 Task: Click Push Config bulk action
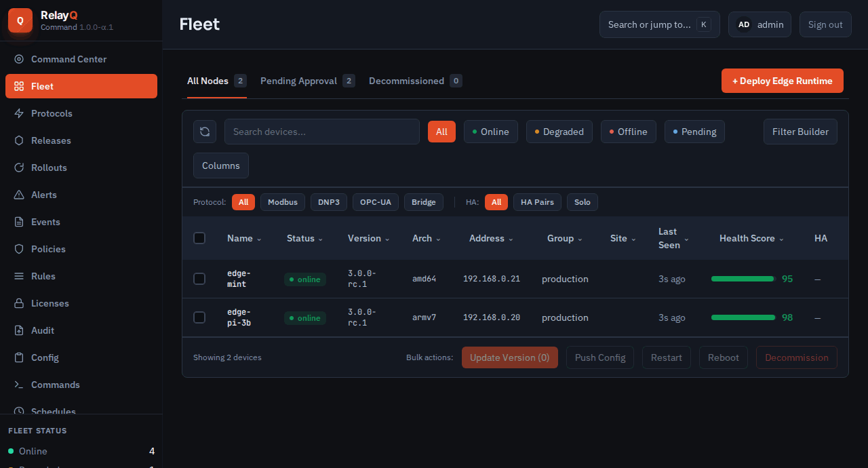tap(600, 357)
